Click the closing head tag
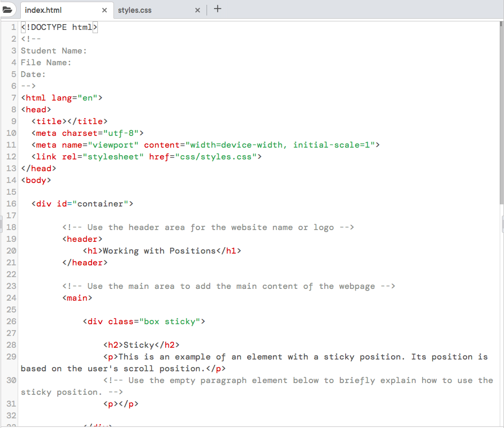The image size is (504, 428). [39, 169]
